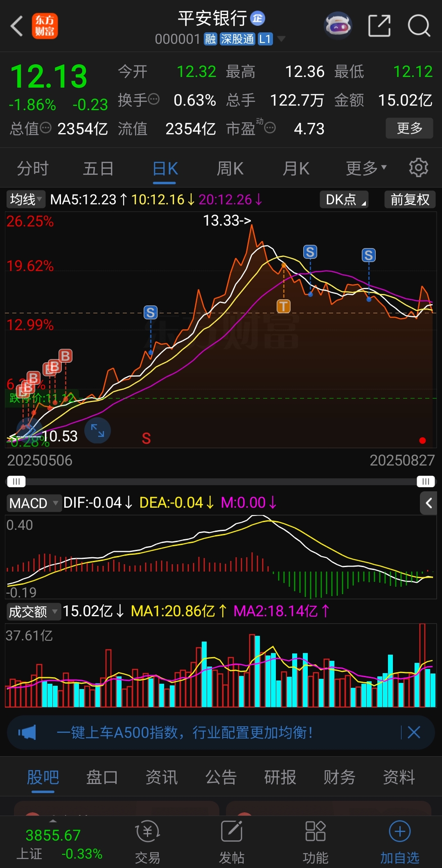The image size is (442, 868).
Task: Open the Eastmoney logo home icon
Action: [x=45, y=26]
